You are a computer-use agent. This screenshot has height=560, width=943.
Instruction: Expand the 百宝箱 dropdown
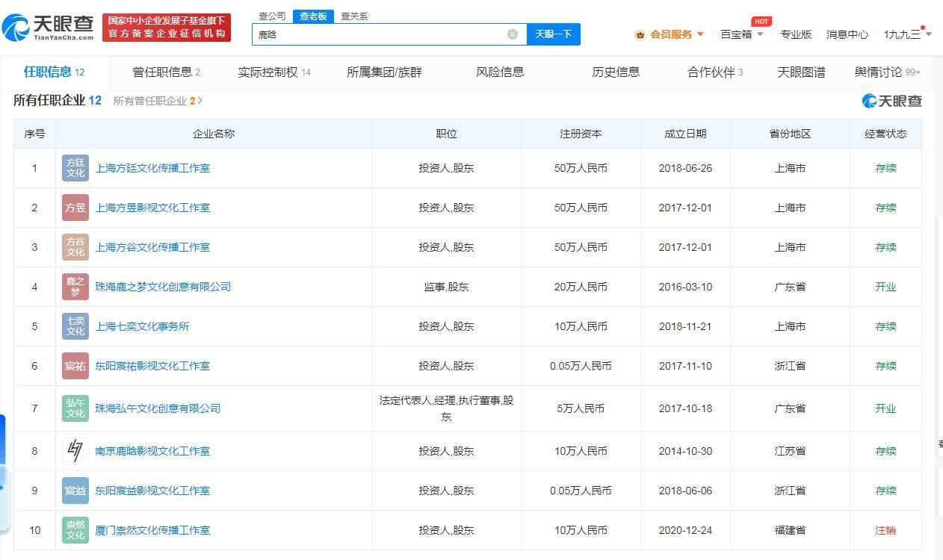pyautogui.click(x=760, y=34)
